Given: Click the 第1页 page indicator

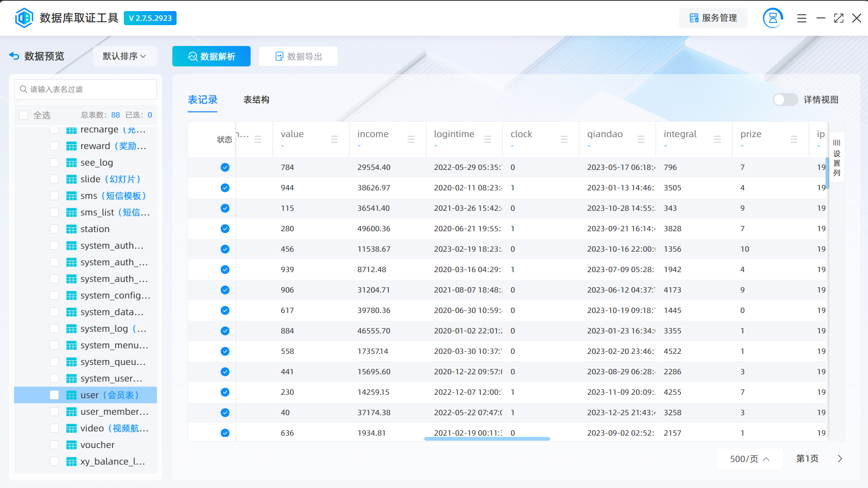Looking at the screenshot, I should pos(807,459).
